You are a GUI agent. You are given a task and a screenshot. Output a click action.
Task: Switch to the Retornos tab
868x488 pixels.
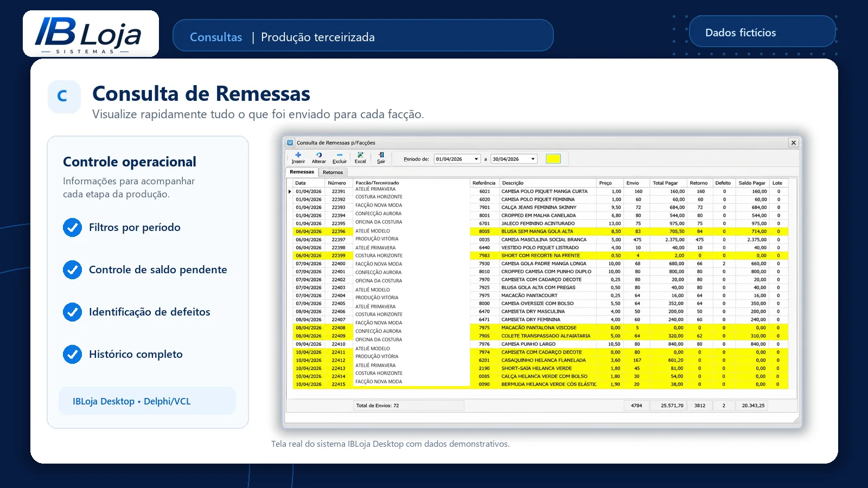333,172
